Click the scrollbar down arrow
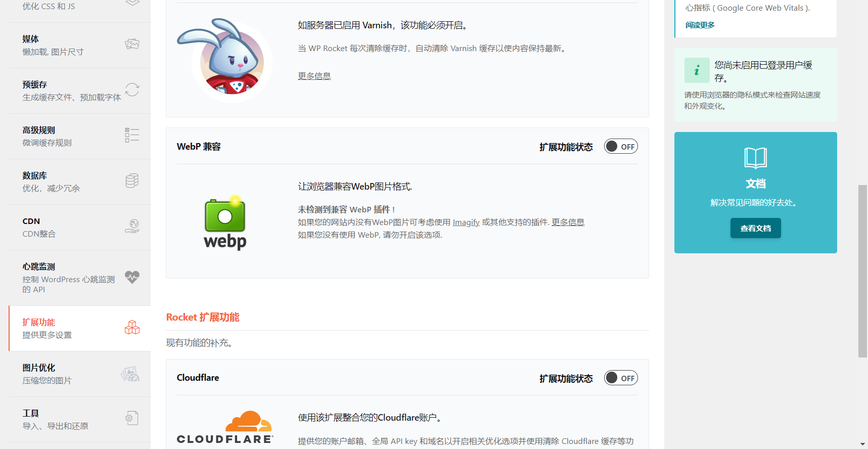The image size is (868, 449). point(863,444)
